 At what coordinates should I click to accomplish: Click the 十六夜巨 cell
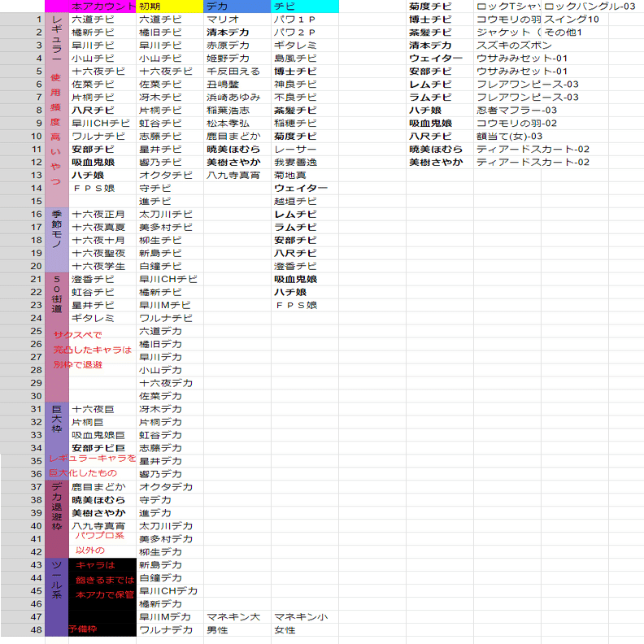point(102,410)
